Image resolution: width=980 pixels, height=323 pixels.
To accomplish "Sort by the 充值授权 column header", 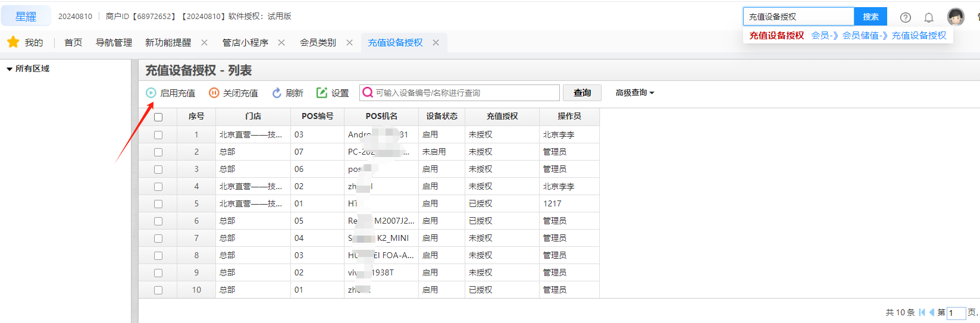I will point(502,117).
